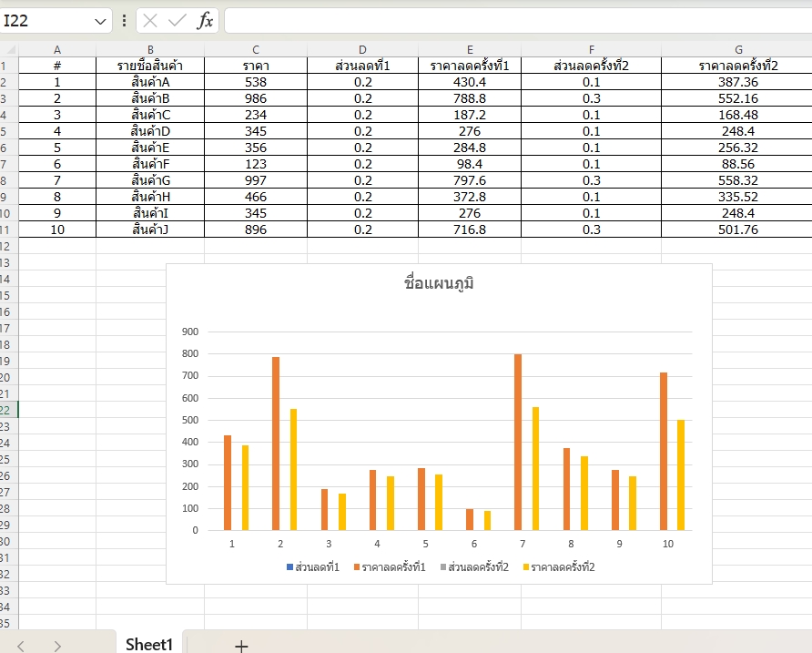Select header cell ราคา
The image size is (812, 653).
[256, 66]
